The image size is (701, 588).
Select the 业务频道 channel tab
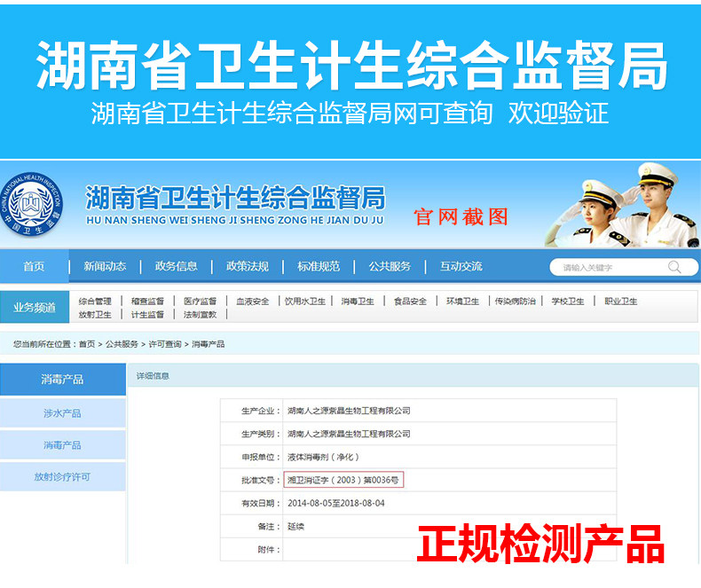(x=35, y=307)
